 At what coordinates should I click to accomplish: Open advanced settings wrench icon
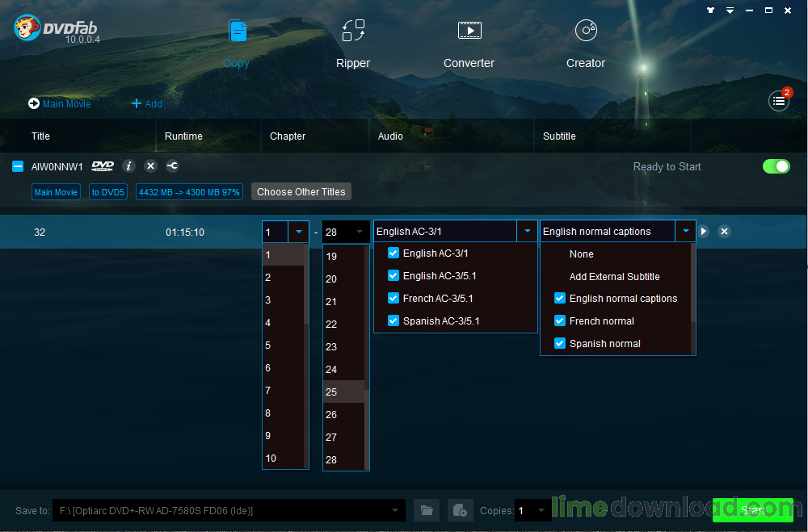[172, 165]
